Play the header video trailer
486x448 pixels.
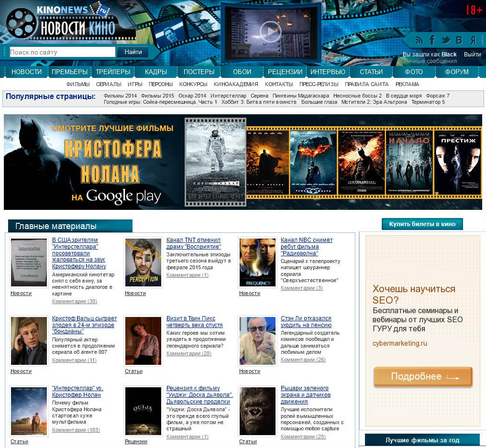point(270,31)
